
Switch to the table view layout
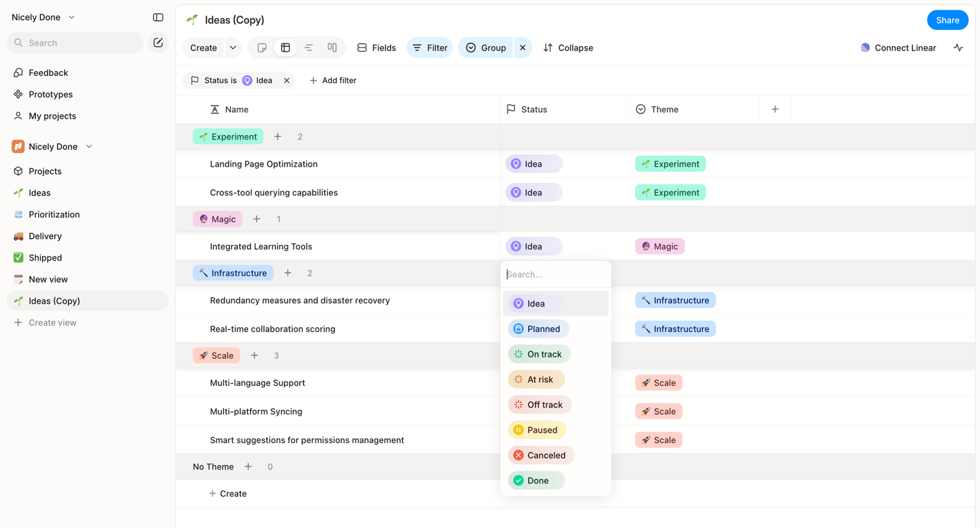coord(285,48)
